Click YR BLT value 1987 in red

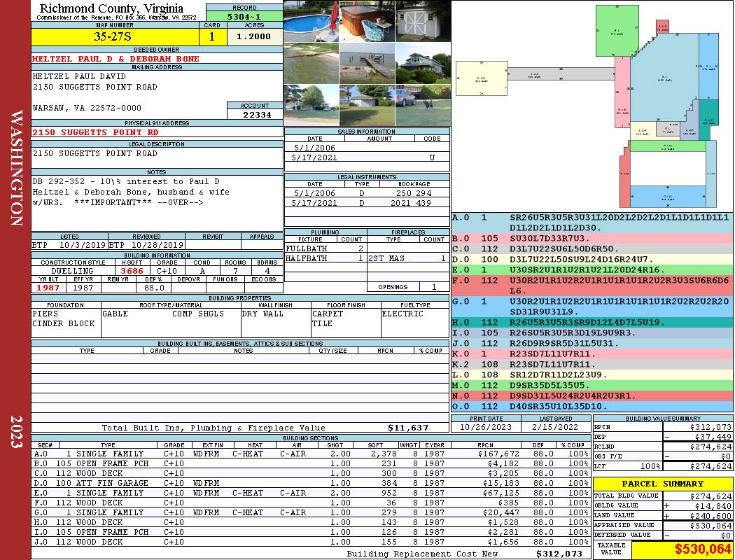(x=48, y=288)
